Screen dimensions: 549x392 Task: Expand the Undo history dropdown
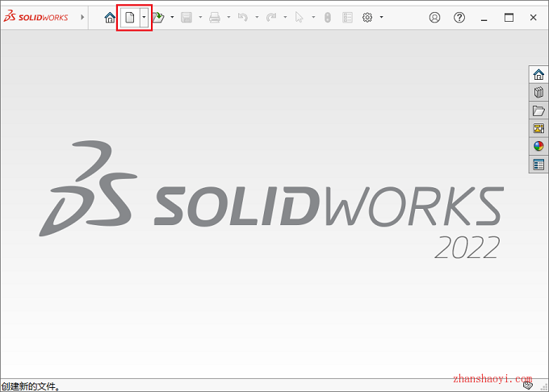[257, 17]
